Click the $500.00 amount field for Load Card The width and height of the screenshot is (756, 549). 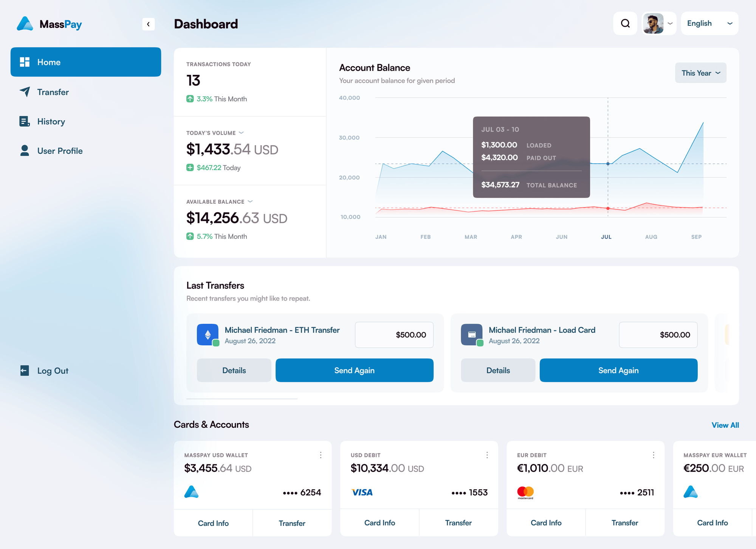coord(658,335)
